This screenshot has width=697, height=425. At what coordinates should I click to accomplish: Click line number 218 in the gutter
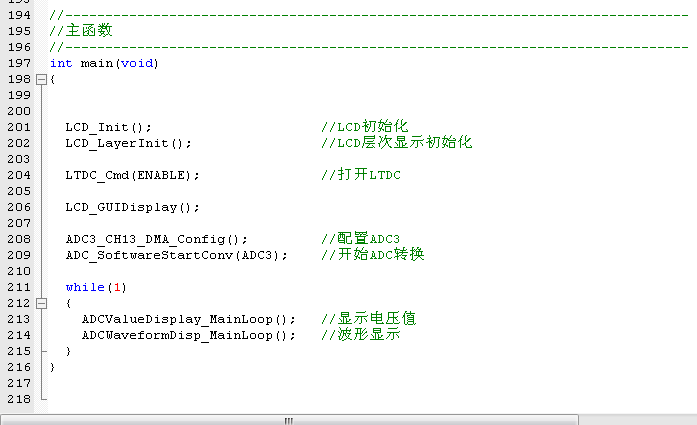[x=18, y=399]
